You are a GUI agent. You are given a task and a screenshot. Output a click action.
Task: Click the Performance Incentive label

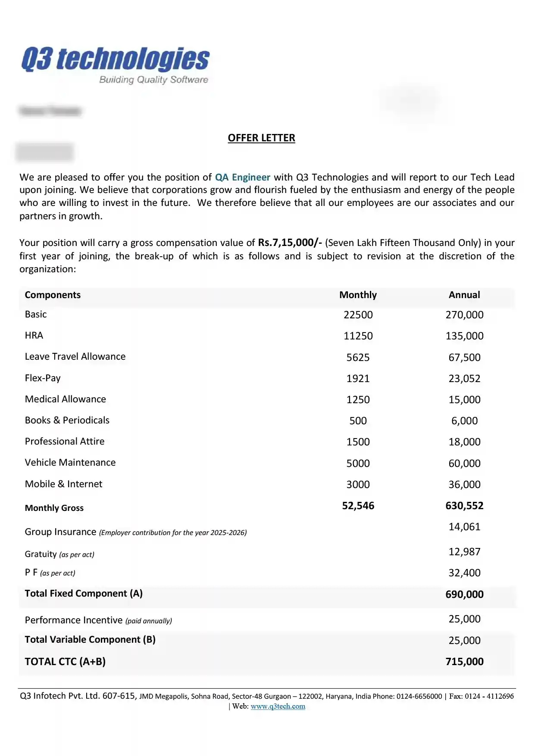coord(74,620)
